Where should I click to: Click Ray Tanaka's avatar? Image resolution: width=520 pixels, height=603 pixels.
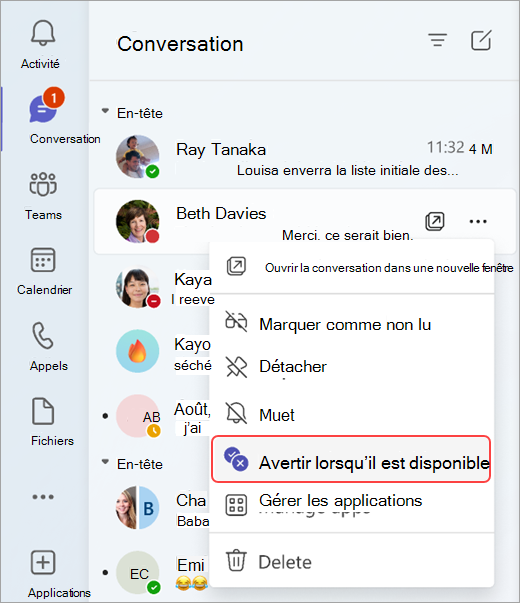pyautogui.click(x=138, y=156)
